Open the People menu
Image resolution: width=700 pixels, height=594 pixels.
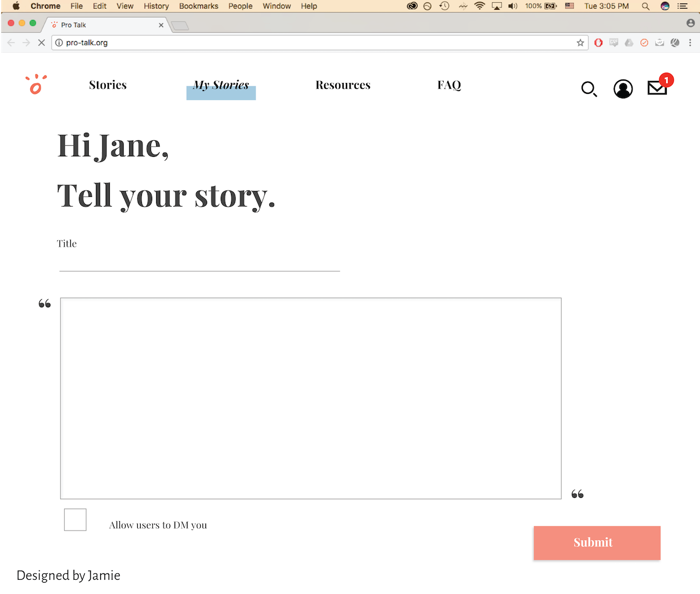tap(240, 6)
